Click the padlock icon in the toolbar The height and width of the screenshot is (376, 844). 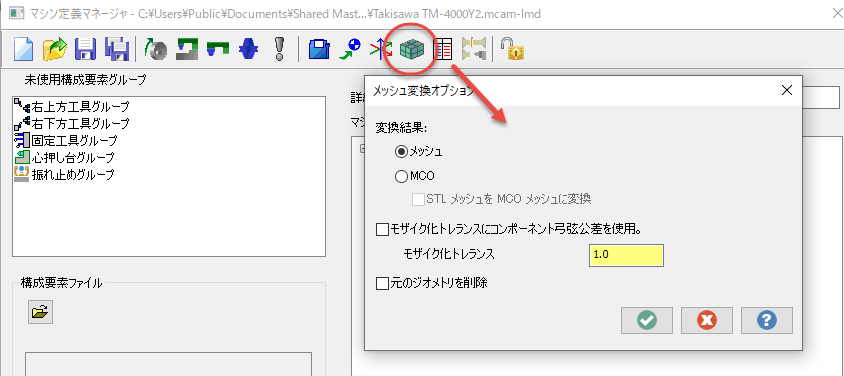pos(512,49)
